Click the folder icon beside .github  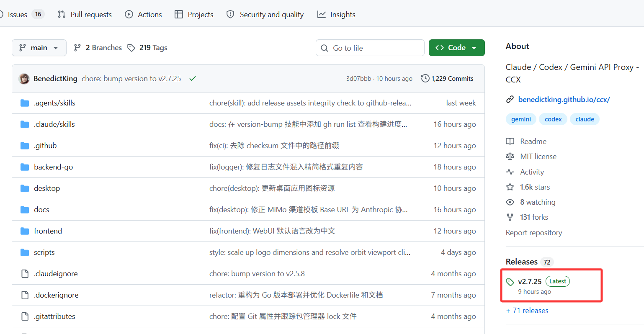pos(25,146)
